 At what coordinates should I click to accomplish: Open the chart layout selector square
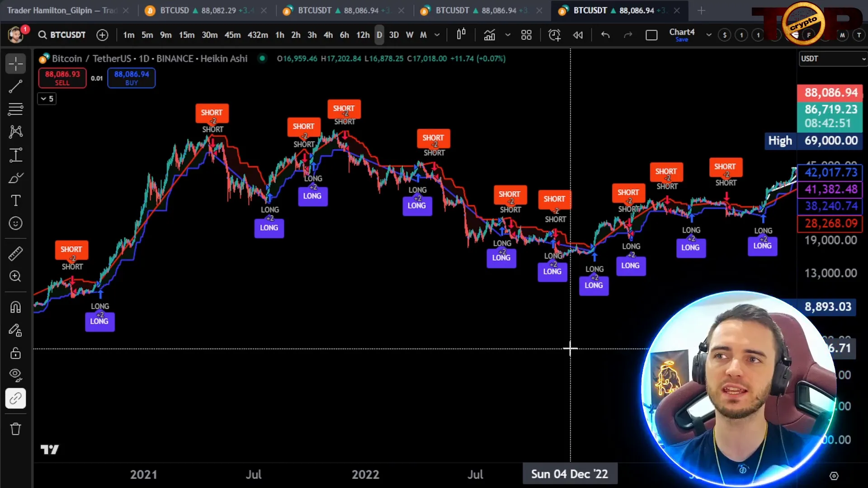point(651,35)
